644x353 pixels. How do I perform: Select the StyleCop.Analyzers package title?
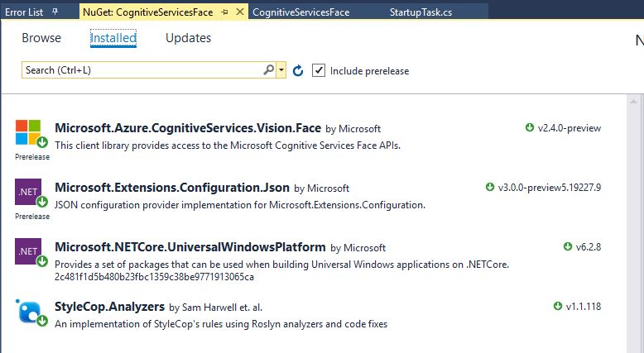pyautogui.click(x=109, y=307)
